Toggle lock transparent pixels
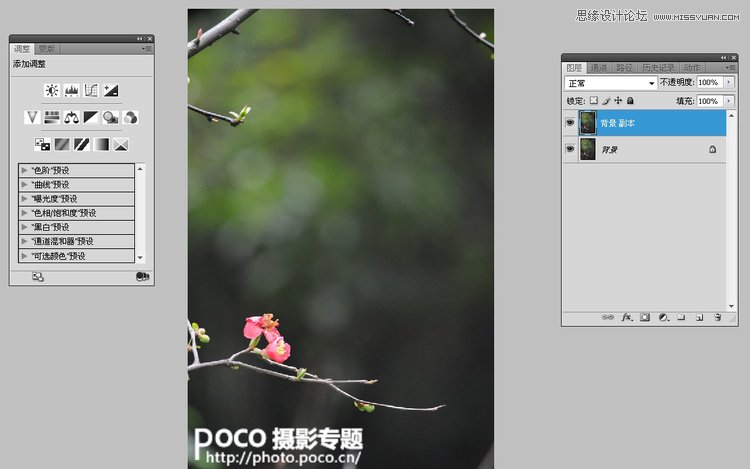This screenshot has width=750, height=469. coord(594,100)
